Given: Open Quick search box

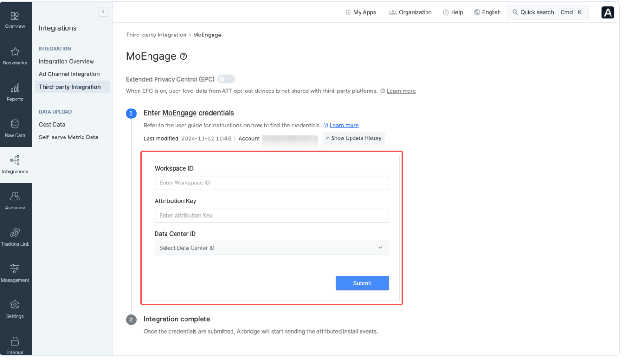Looking at the screenshot, I should click(547, 12).
